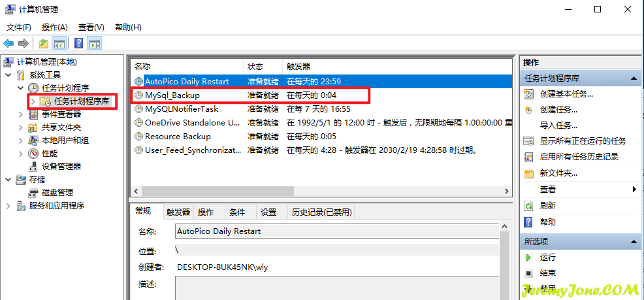This screenshot has height=300, width=644.
Task: Click the 创建任务 icon
Action: (x=528, y=110)
